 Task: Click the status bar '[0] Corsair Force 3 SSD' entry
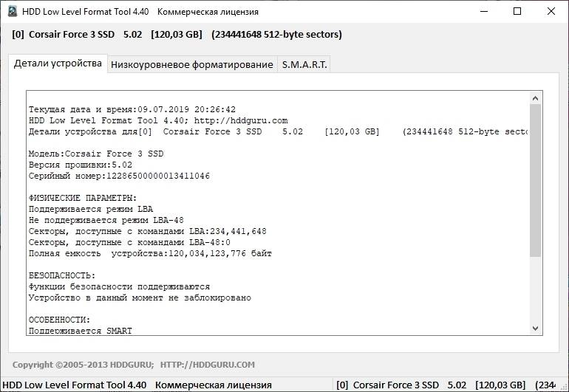(x=446, y=385)
